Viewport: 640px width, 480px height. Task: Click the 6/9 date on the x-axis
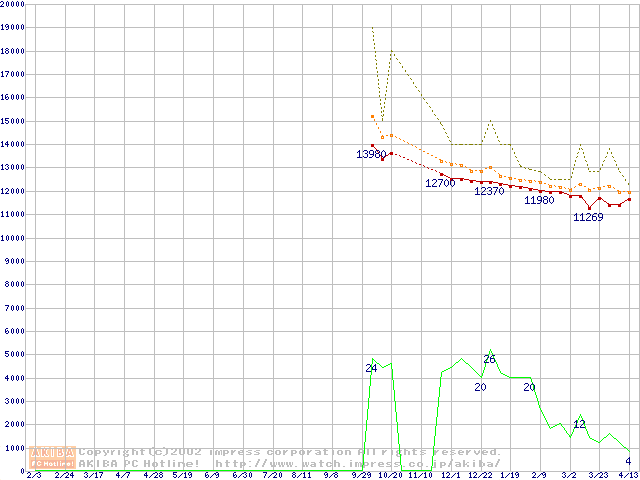(212, 475)
